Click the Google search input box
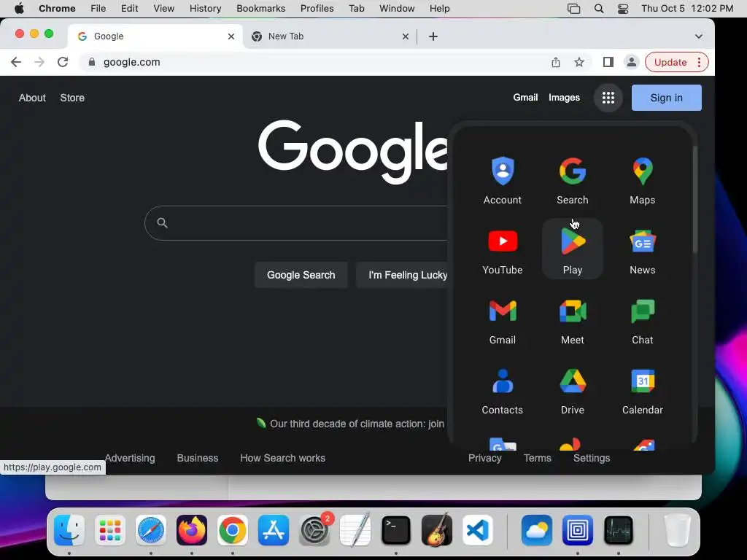Screen dimensions: 747x560 298,223
